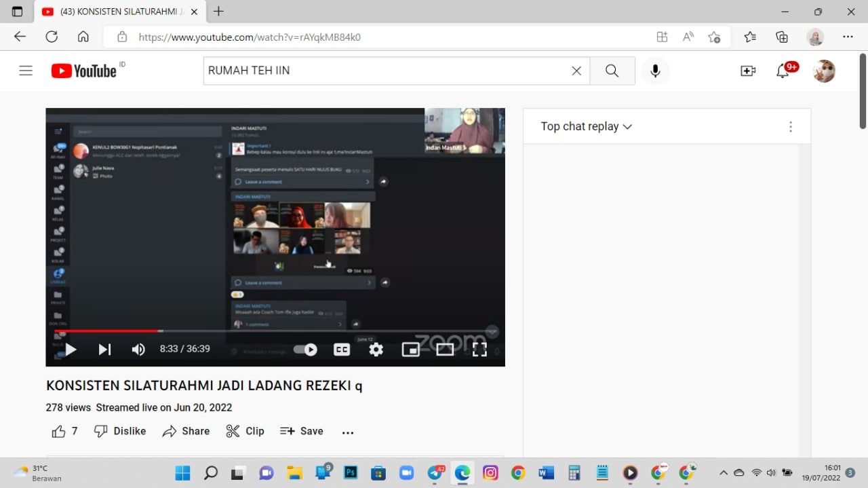Viewport: 868px width, 488px height.
Task: Go back to the previous page
Action: click(20, 37)
